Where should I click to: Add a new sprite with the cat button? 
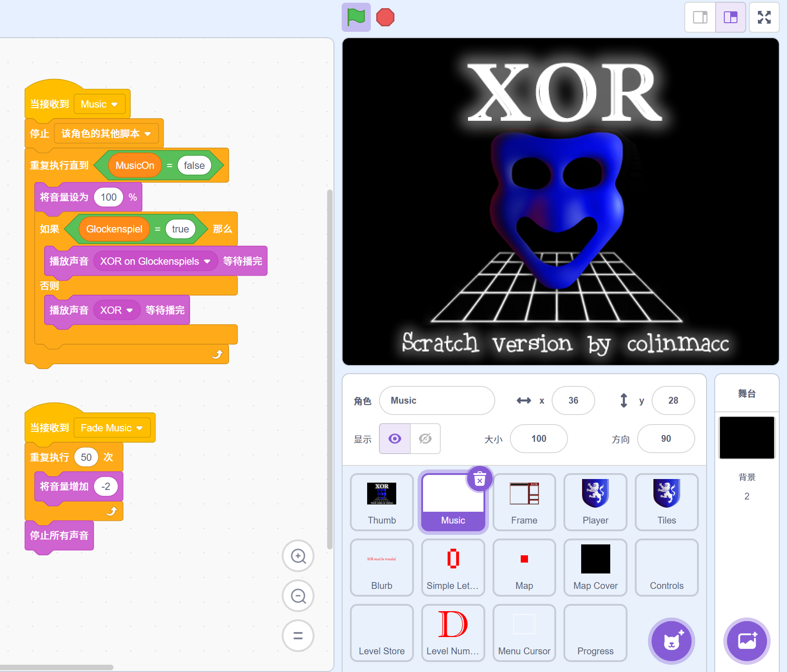pos(671,641)
